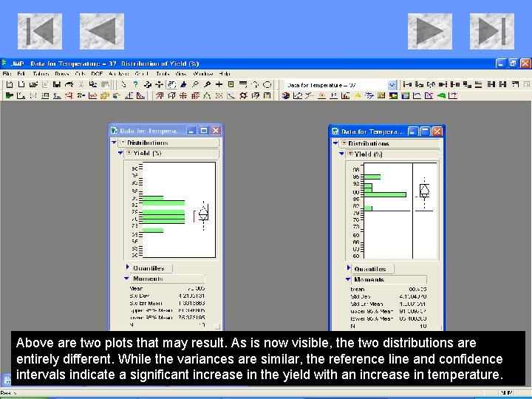
Task: Click the box plot in right window
Action: (x=424, y=191)
